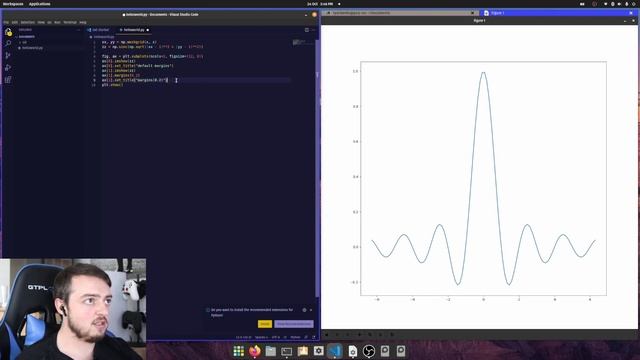Dismiss the Python extension notification with its X

[311, 310]
